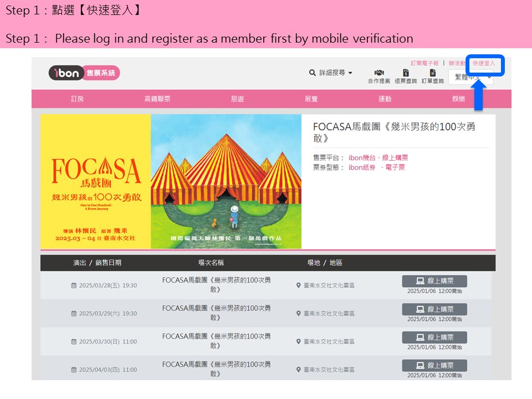Go to the 展覽 navigation tab

click(x=311, y=99)
